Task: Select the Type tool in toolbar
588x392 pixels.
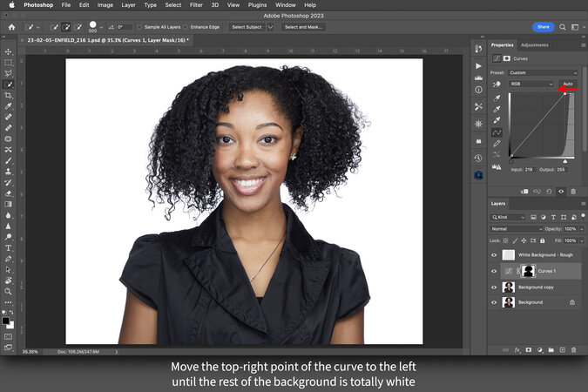Action: [9, 247]
